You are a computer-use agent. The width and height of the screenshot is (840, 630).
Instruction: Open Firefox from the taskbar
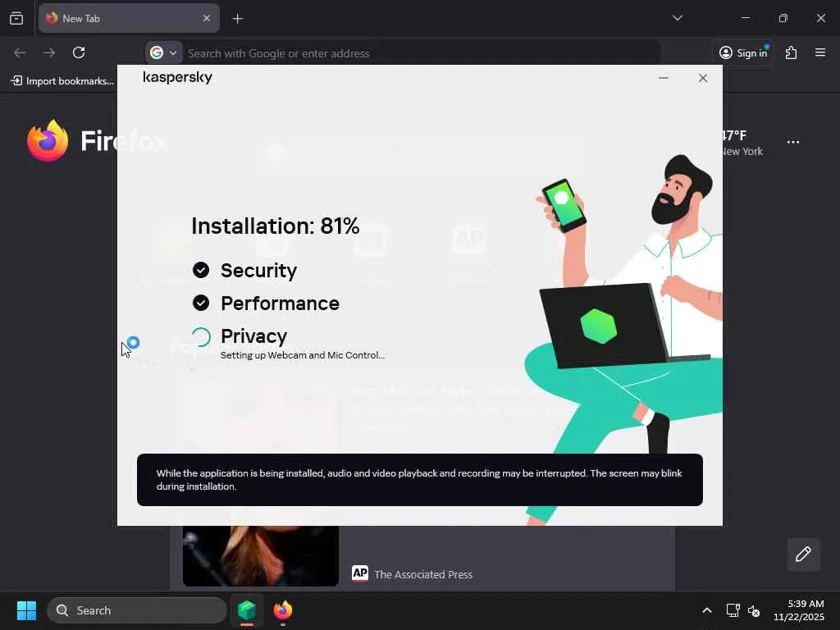pyautogui.click(x=283, y=610)
